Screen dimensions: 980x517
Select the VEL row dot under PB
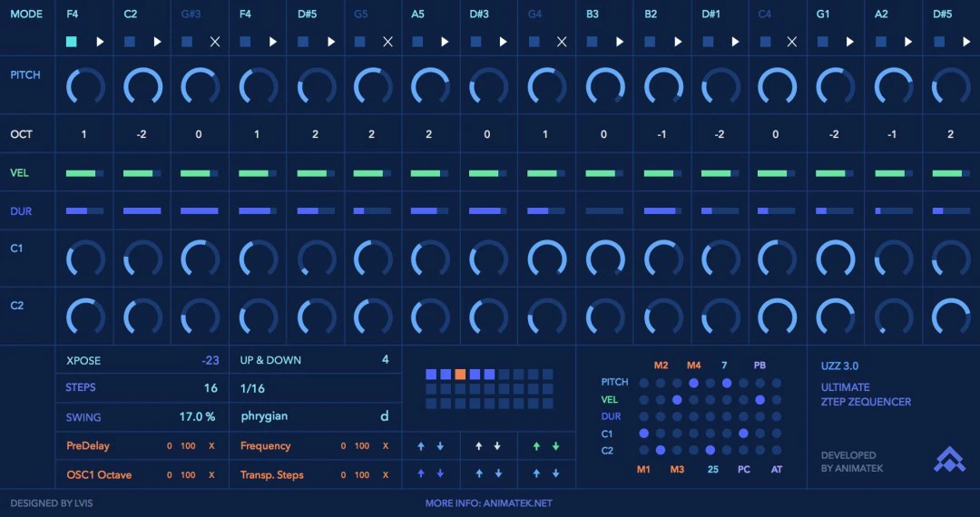(x=760, y=400)
